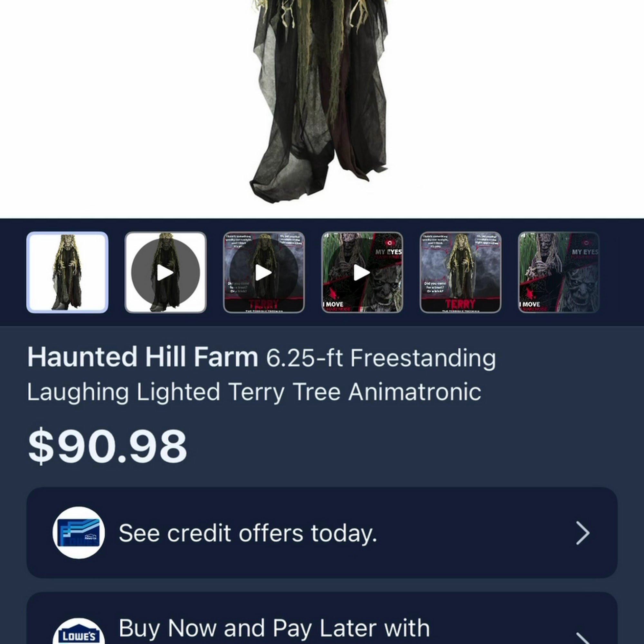The image size is (644, 644).
Task: Open the last faded My Eyes thumbnail
Action: tap(559, 272)
